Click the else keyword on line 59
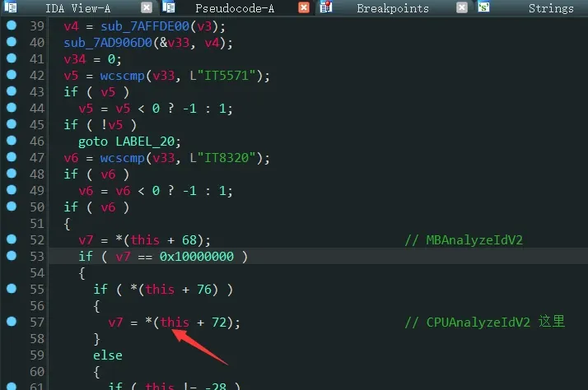Screen dimensions: 588x390 [108, 355]
